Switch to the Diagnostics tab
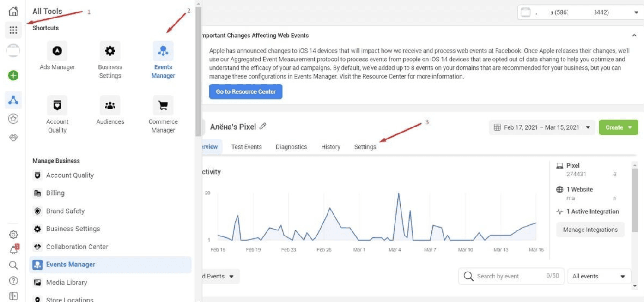 tap(292, 147)
